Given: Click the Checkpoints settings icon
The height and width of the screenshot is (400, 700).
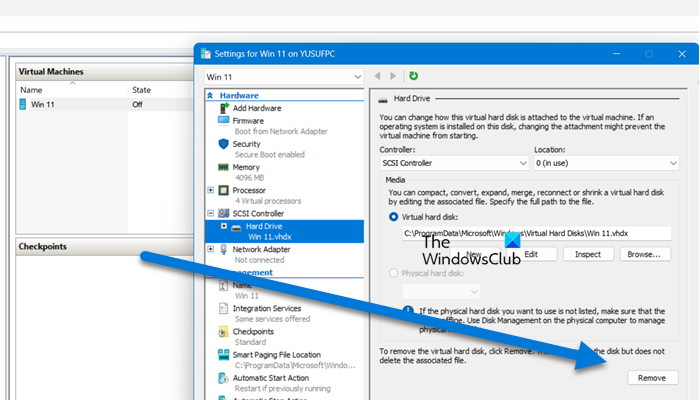Looking at the screenshot, I should [x=223, y=332].
